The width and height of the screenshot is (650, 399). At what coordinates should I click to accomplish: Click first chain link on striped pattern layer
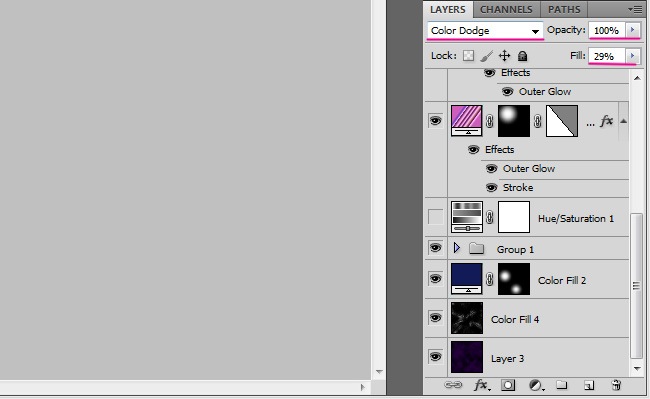(x=490, y=121)
